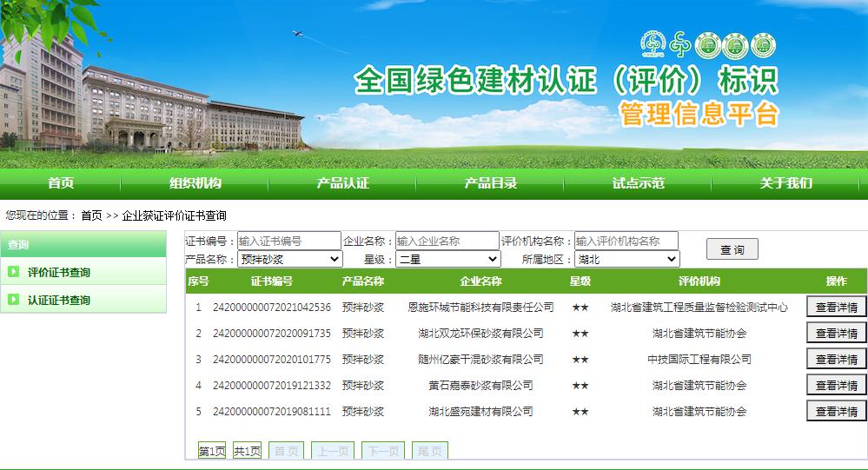Click the first round green building-material badge
Screen dimensions: 868x470
click(x=707, y=45)
